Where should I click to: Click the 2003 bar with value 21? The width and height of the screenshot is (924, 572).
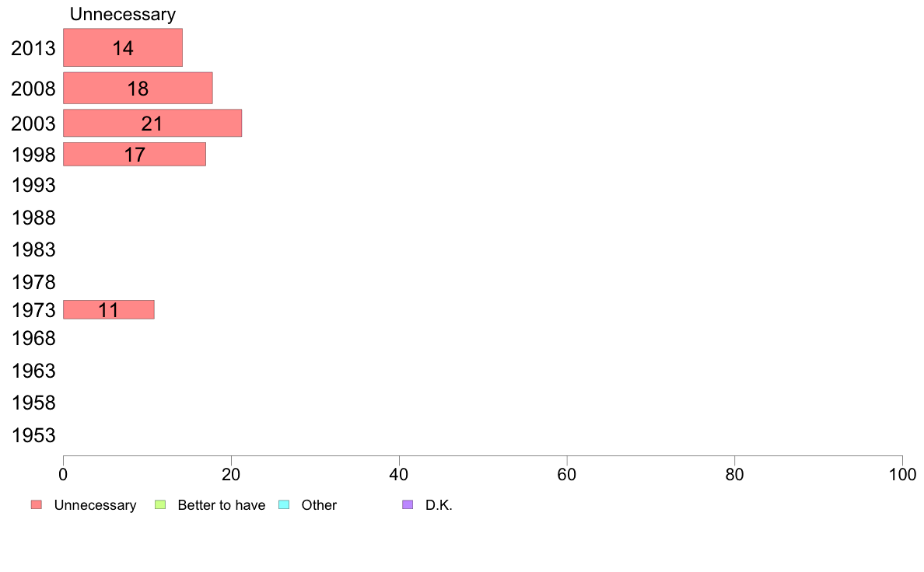pos(152,123)
